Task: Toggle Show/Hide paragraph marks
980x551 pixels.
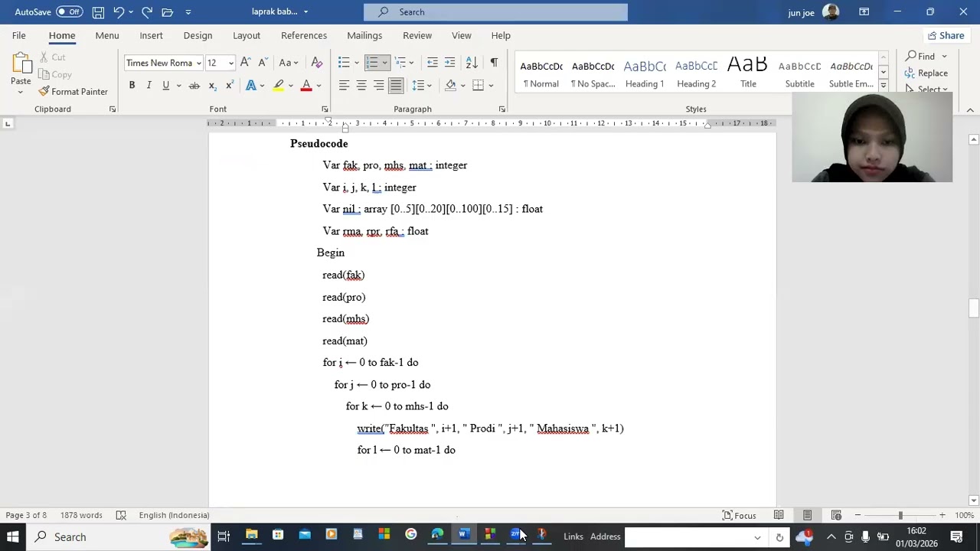Action: (494, 63)
